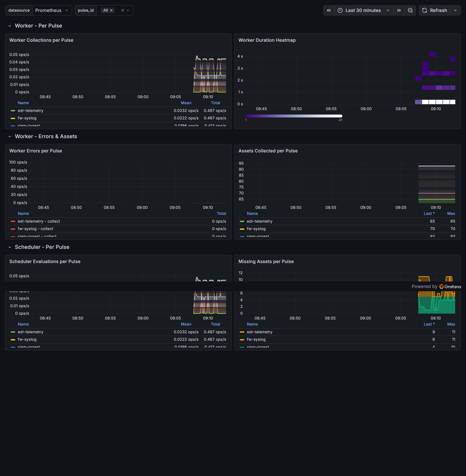Sort Scheduler Evaluations legend by Total
466x476 pixels.
(x=215, y=324)
